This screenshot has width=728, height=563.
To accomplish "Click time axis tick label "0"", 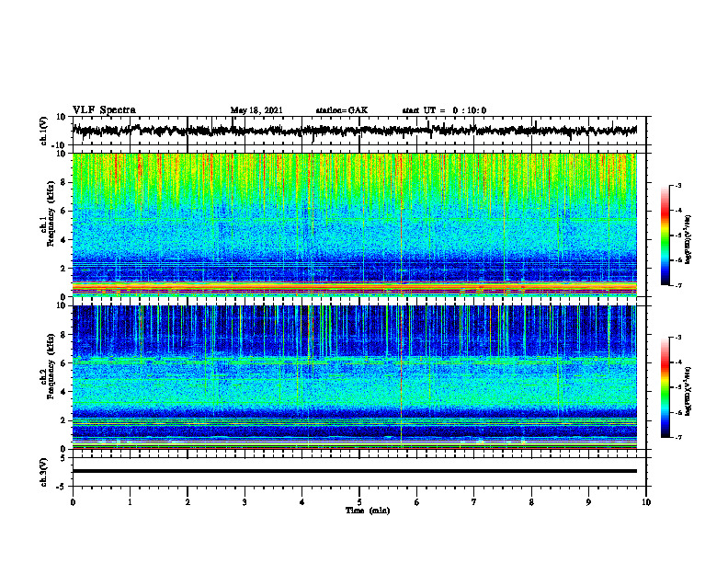I will point(73,502).
